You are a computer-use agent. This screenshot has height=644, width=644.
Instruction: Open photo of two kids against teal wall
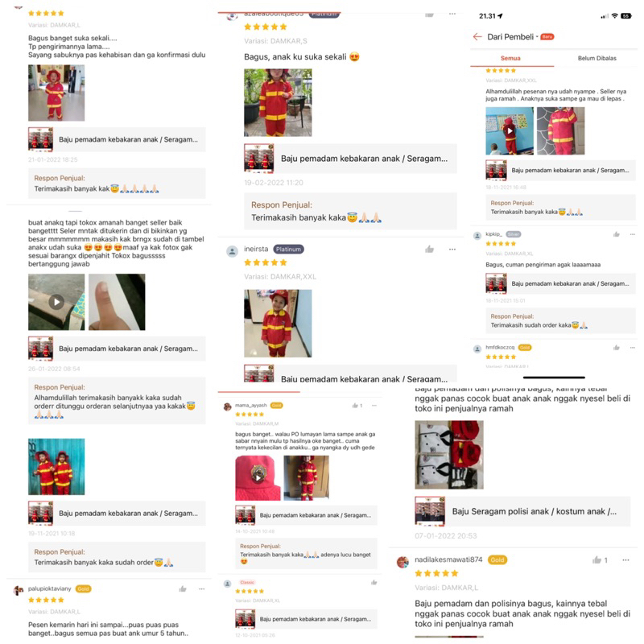coord(56,467)
